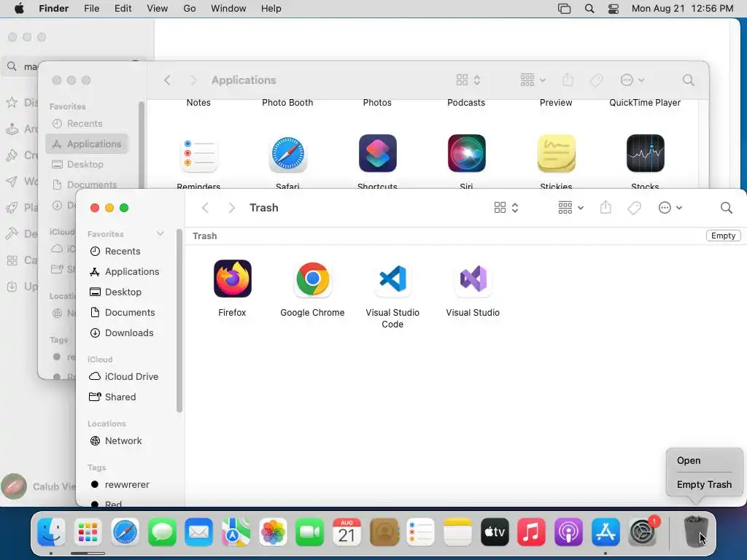Viewport: 747px width, 560px height.
Task: Click the Trash icon in the Dock
Action: 695,532
